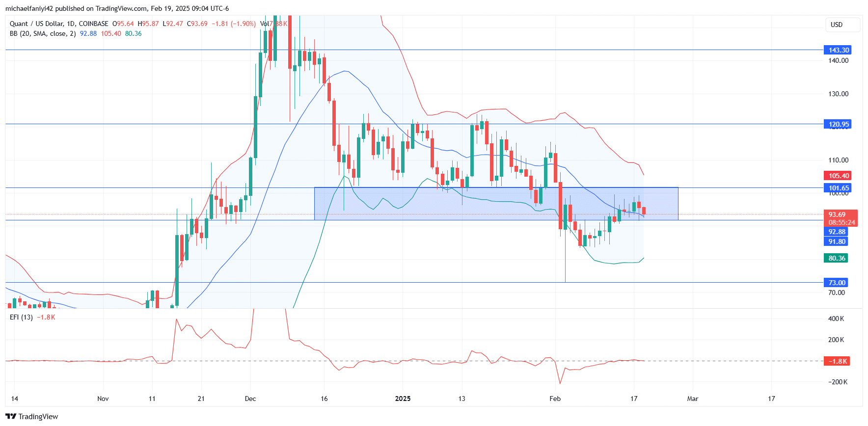Click the current price 93.69 axis label
Screen dimensions: 868x426
point(838,214)
